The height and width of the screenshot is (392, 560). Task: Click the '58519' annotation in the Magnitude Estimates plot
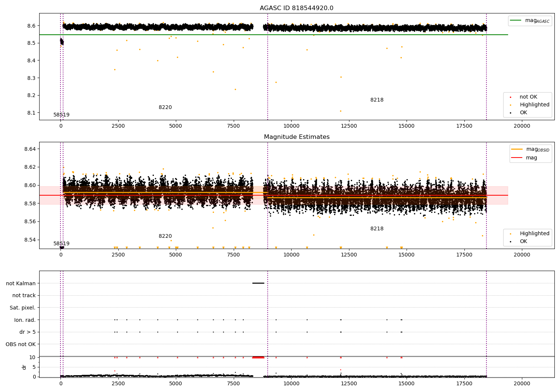click(61, 244)
